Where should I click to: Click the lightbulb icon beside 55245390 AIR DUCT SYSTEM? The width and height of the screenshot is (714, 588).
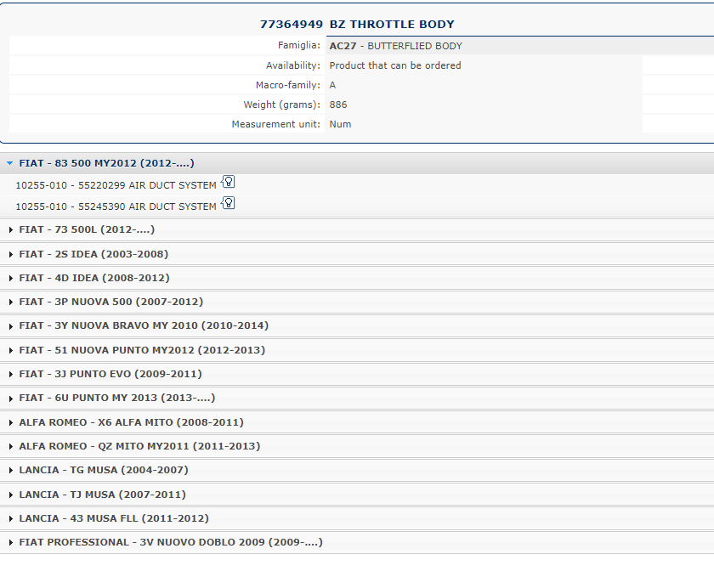[x=228, y=203]
